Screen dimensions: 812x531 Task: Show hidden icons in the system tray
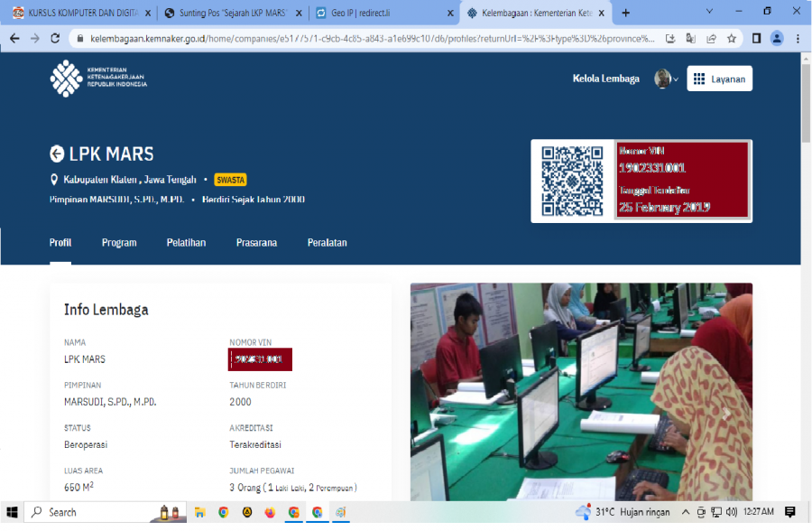[685, 512]
